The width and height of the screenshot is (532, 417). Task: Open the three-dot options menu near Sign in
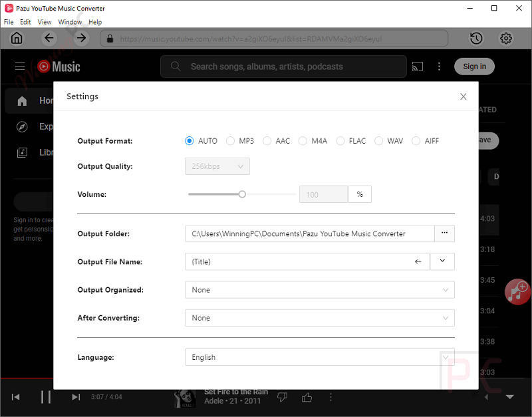click(439, 67)
